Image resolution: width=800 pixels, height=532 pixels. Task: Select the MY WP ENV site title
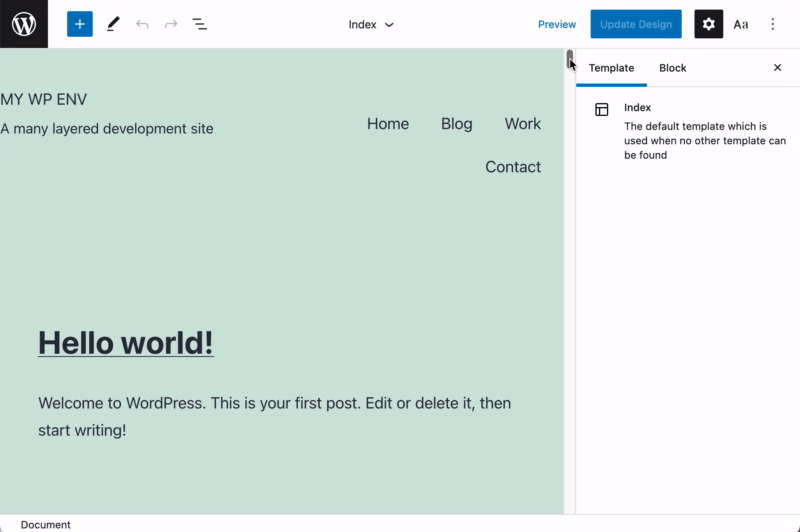coord(43,99)
